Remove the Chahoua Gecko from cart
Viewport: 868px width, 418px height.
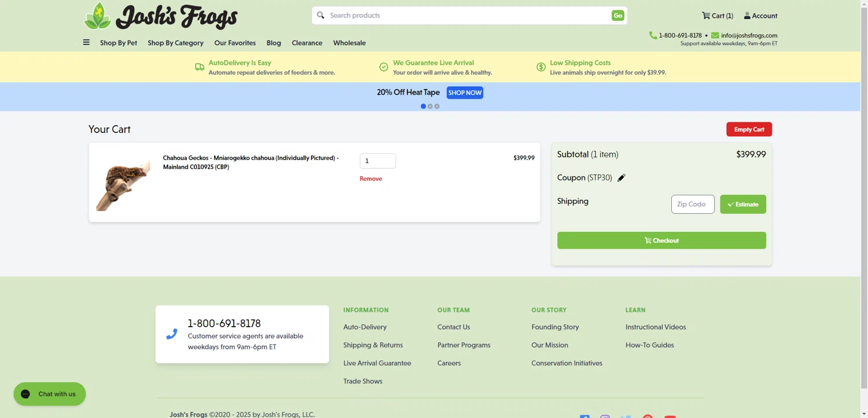tap(371, 179)
